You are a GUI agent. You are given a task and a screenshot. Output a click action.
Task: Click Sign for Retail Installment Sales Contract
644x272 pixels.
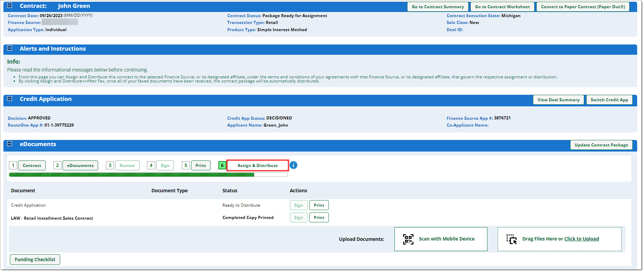click(298, 218)
